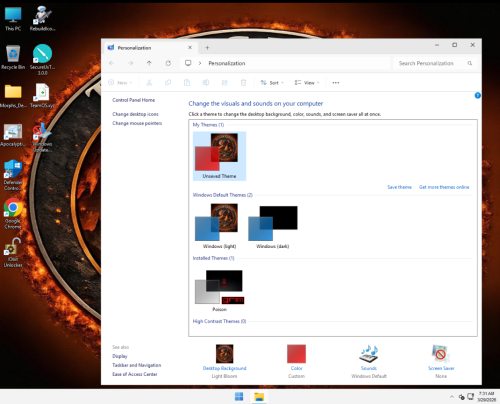Open the Sounds icon with music notes

[x=369, y=354]
